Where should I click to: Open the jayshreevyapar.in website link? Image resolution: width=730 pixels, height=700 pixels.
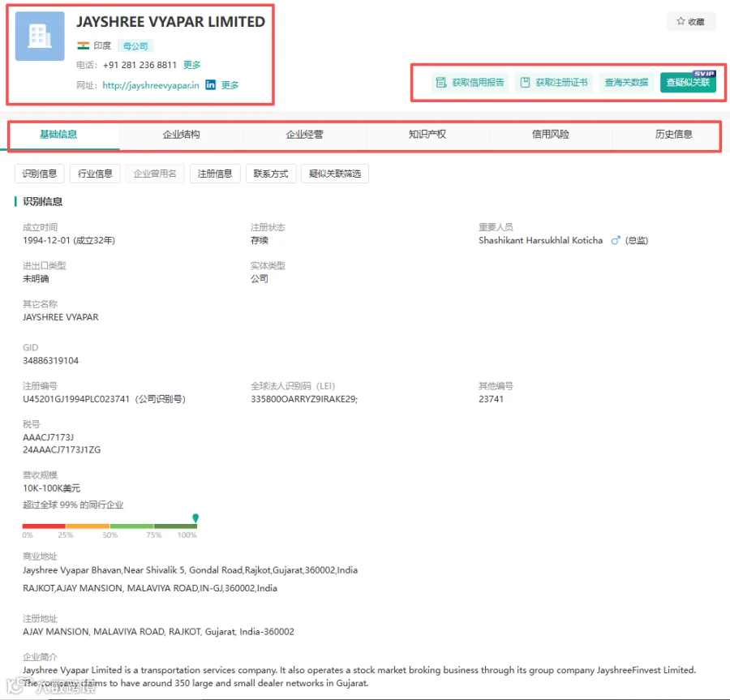[151, 85]
